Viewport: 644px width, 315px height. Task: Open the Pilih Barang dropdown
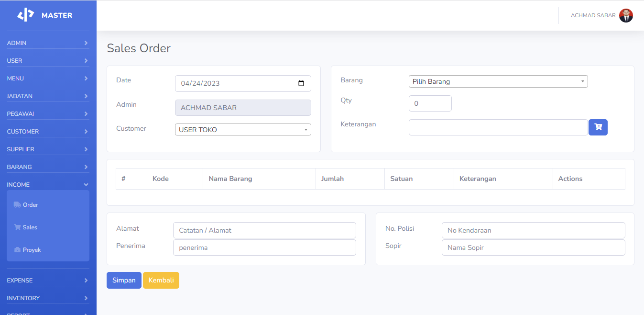[498, 82]
